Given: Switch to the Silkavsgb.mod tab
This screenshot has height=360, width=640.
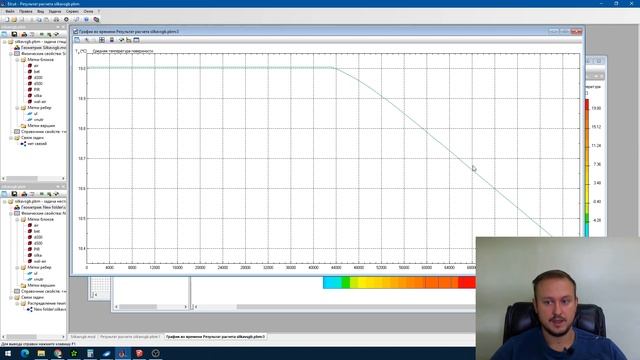Looking at the screenshot, I should [x=83, y=337].
